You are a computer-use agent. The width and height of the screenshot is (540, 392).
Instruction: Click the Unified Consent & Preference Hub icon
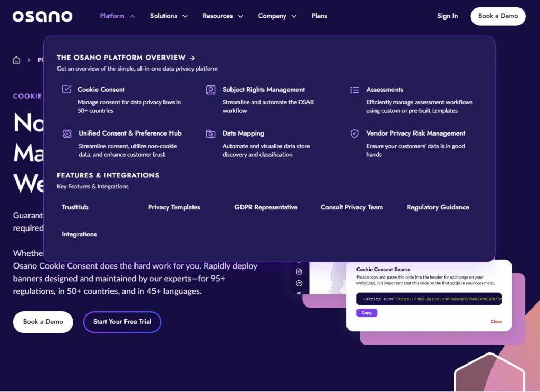click(67, 133)
